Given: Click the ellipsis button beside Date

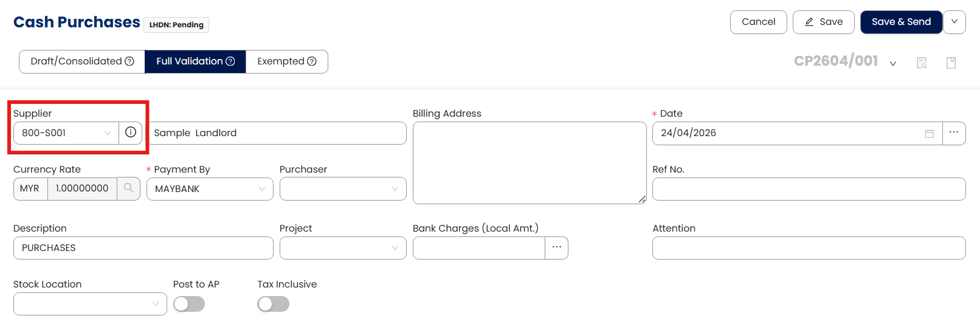Looking at the screenshot, I should click(x=954, y=133).
